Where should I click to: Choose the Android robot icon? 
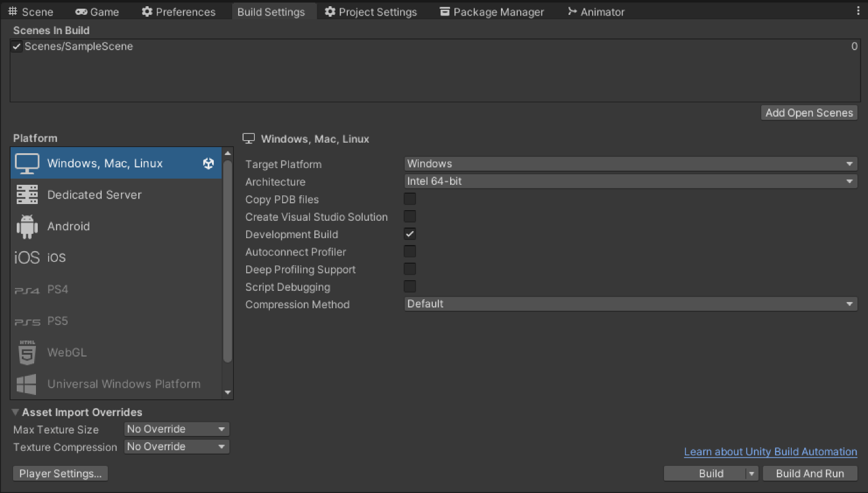point(27,226)
